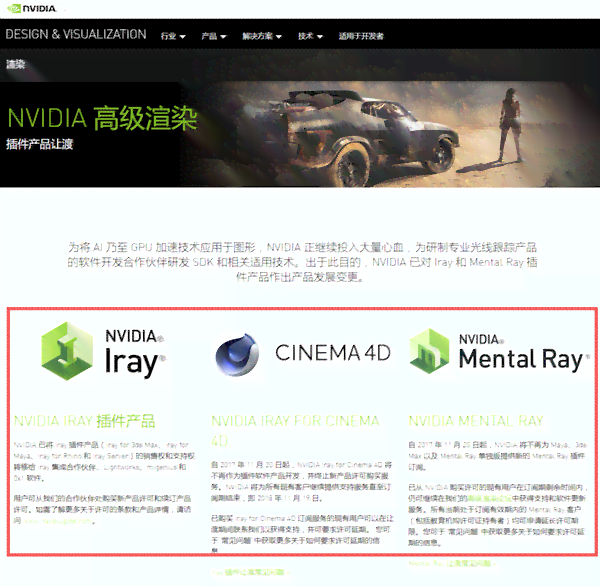This screenshot has height=586, width=600.
Task: Click the car hero banner image
Action: [x=389, y=134]
